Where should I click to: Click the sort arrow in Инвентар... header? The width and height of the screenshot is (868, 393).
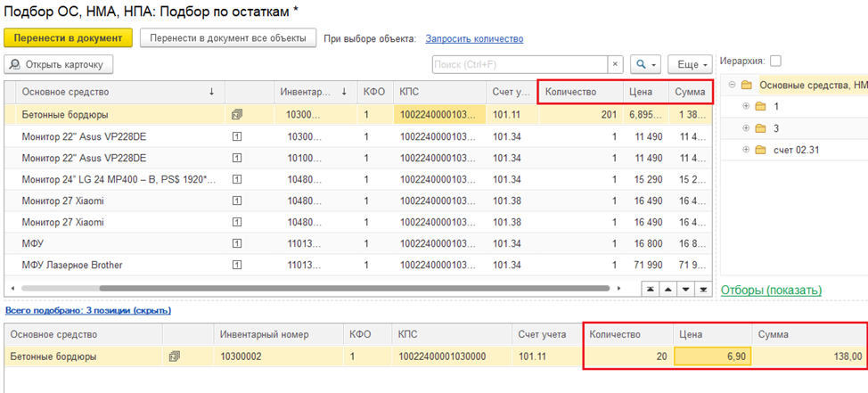344,92
